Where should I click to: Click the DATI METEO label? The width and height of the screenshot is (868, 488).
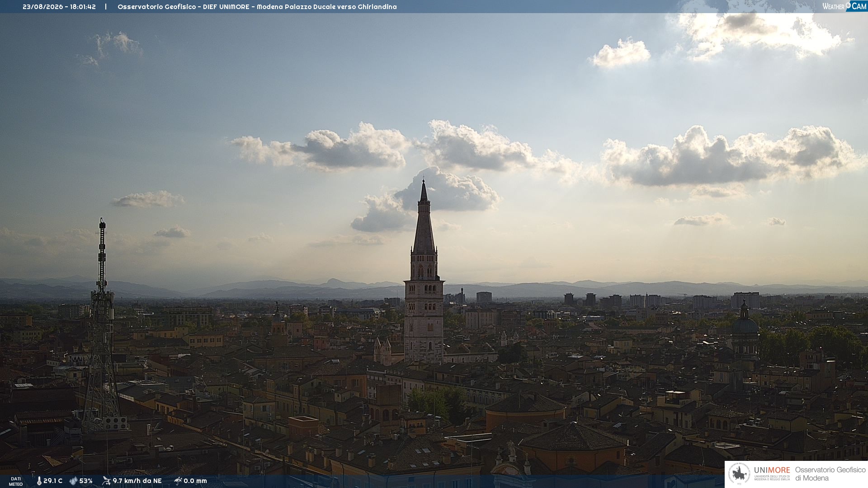(x=16, y=481)
